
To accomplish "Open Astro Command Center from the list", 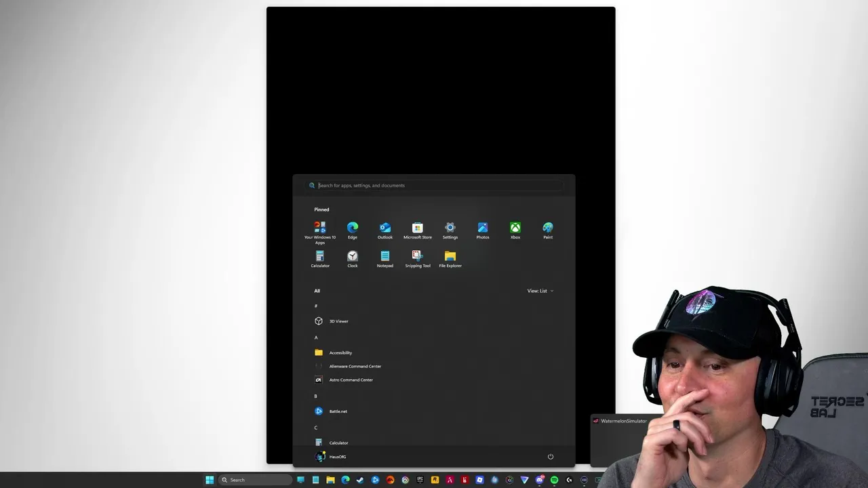I will click(x=344, y=380).
